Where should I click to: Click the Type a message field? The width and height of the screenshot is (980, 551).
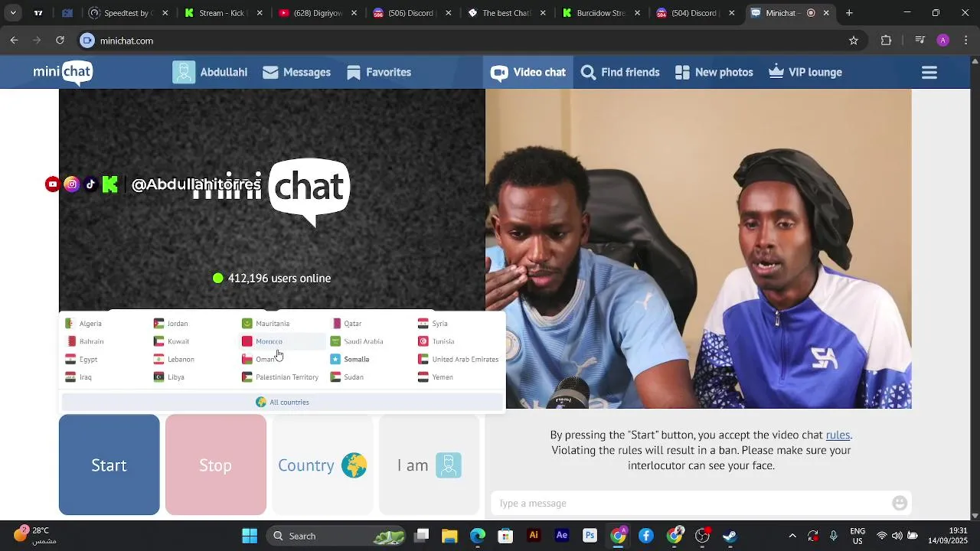[693, 503]
